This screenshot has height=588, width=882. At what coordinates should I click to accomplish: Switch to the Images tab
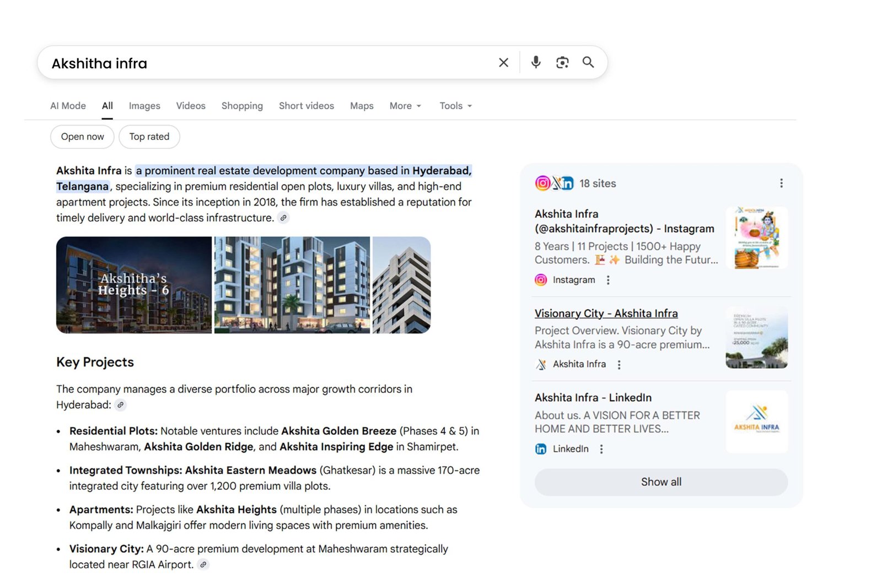click(x=144, y=106)
